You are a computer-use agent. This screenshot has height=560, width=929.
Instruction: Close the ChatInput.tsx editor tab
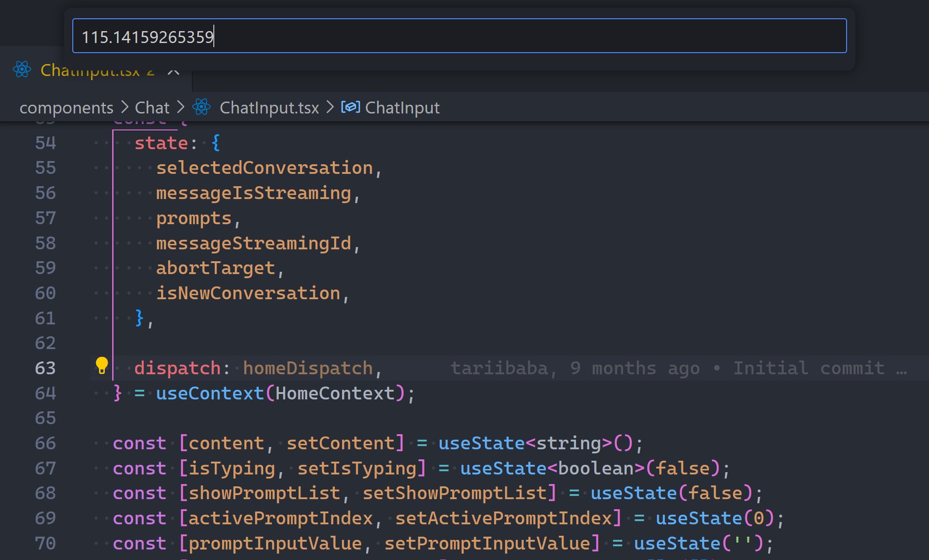tap(174, 72)
